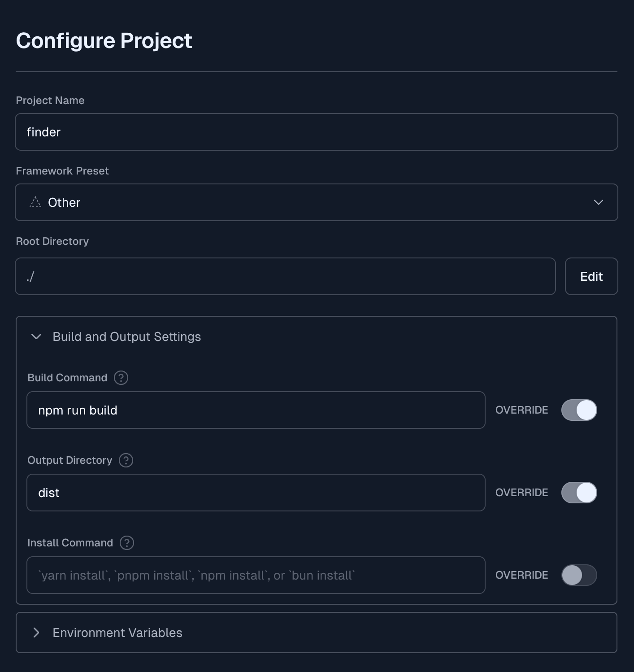Open the Build Command help icon
The image size is (634, 672).
point(120,377)
